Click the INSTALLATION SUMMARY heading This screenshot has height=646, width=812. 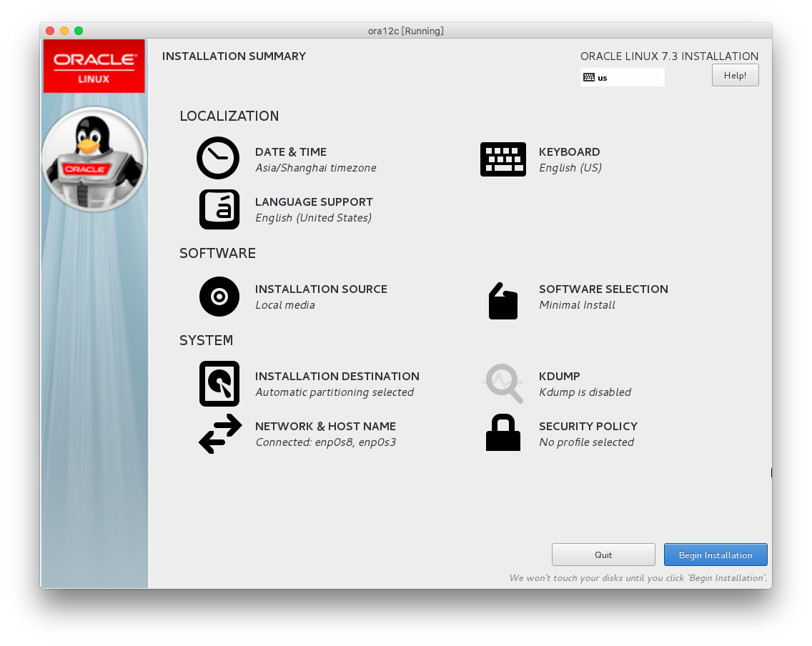click(234, 56)
